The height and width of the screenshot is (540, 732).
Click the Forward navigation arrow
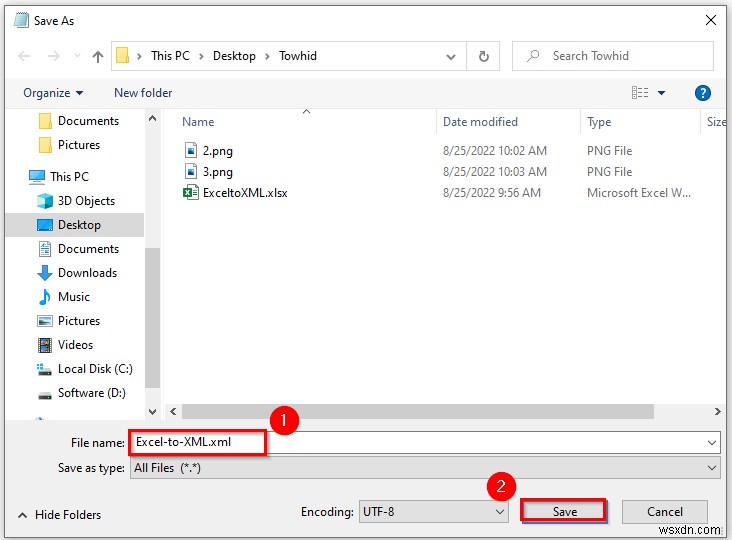tap(54, 56)
